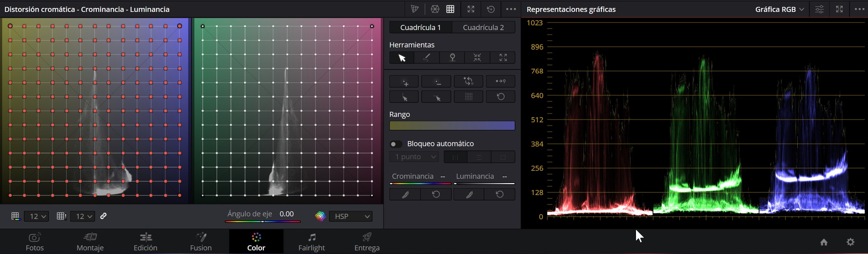Viewport: 868px width, 254px height.
Task: Open chroma grid resolution dropdown showing 12
Action: tap(36, 216)
